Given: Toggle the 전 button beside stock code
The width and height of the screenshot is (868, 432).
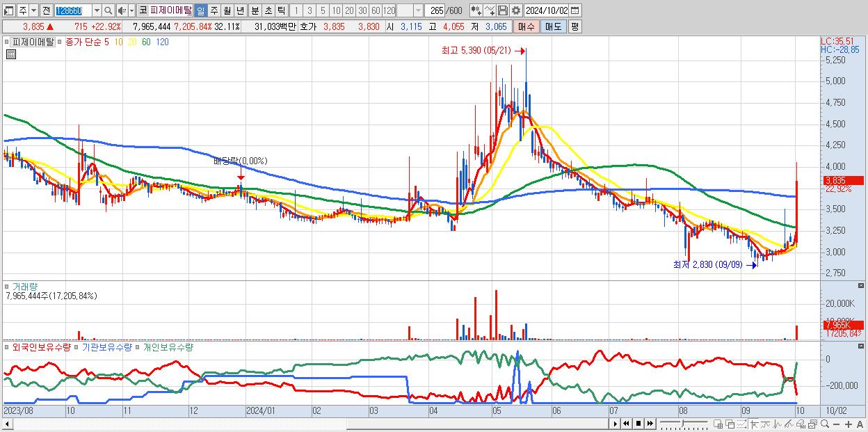Looking at the screenshot, I should pos(46,10).
